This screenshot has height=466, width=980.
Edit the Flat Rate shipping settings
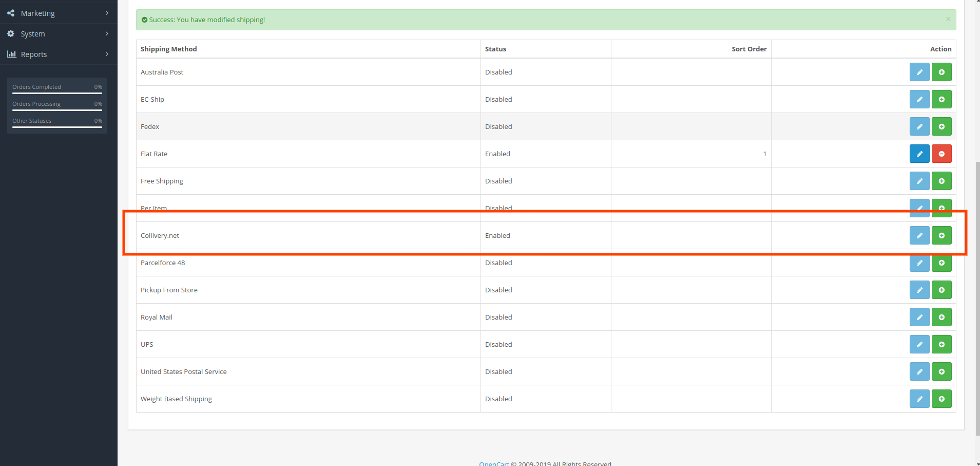(x=919, y=154)
